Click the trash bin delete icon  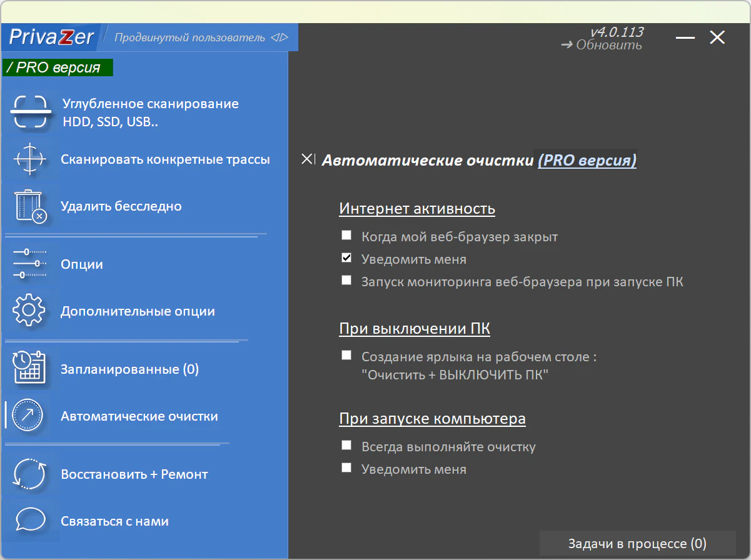tap(30, 206)
